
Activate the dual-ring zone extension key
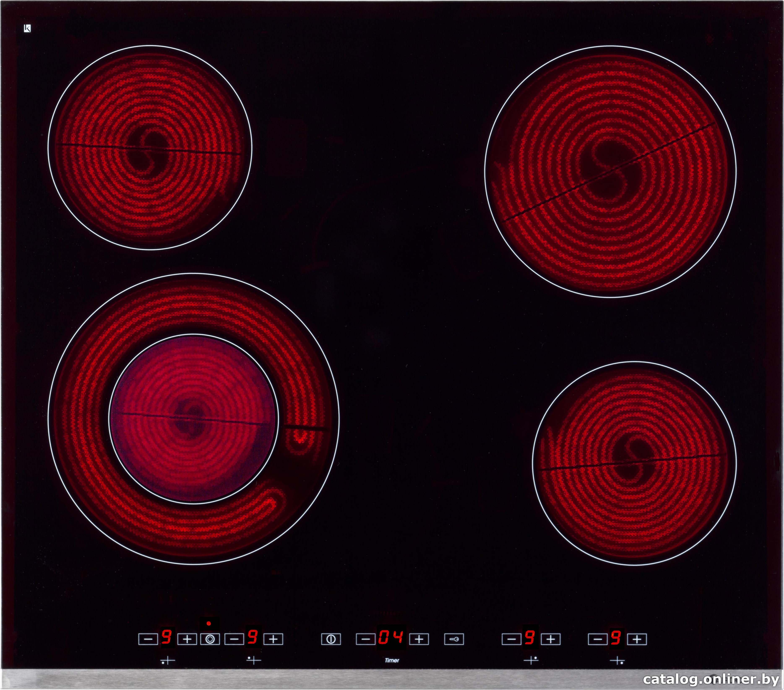(210, 639)
